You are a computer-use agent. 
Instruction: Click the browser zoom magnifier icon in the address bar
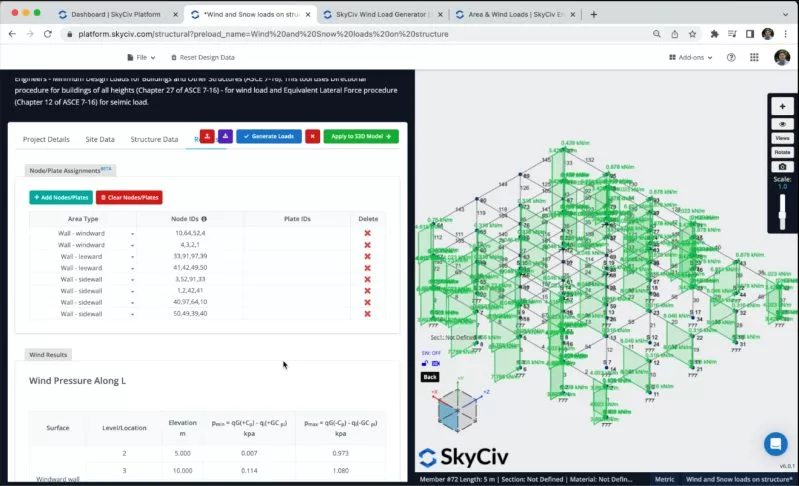657,34
